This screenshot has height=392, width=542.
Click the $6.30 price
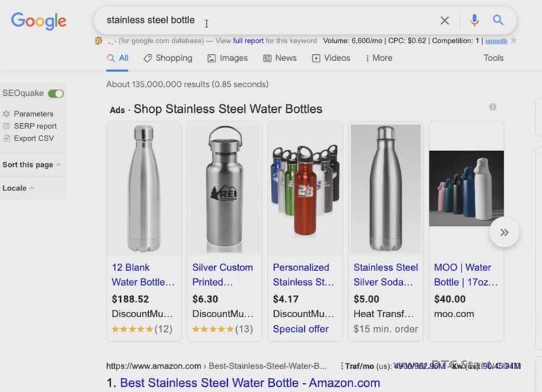pyautogui.click(x=205, y=299)
